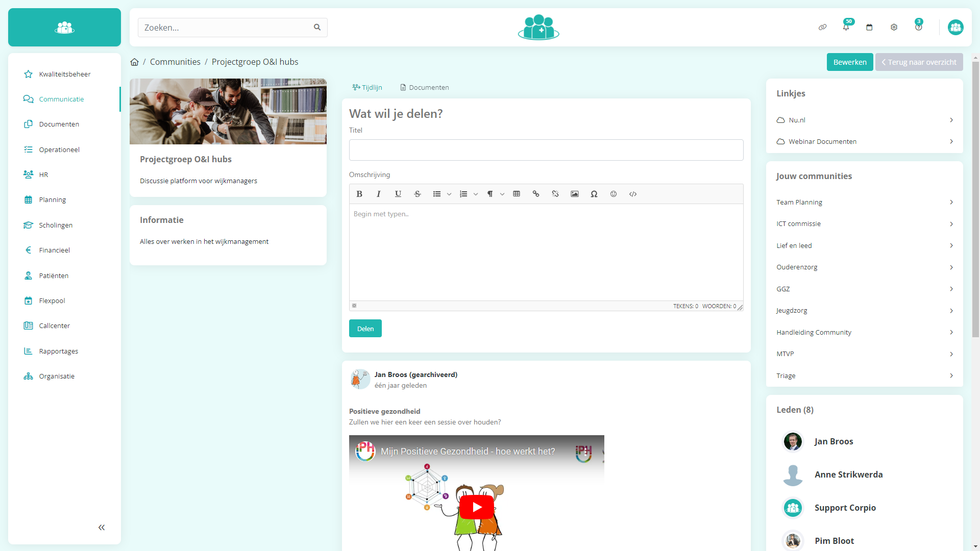Play the Positieve Gezondheid video
Screen dimensions: 980x551
tap(477, 507)
